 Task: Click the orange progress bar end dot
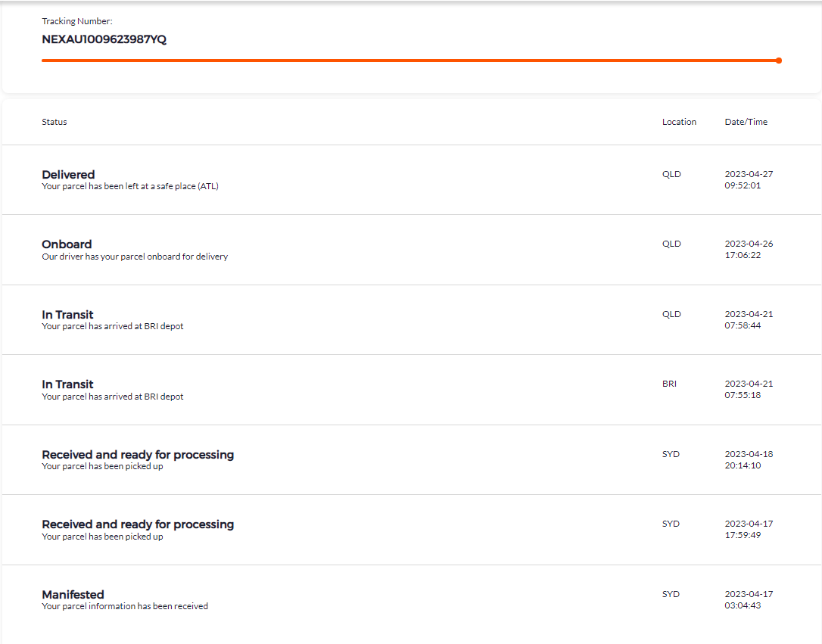[x=779, y=61]
